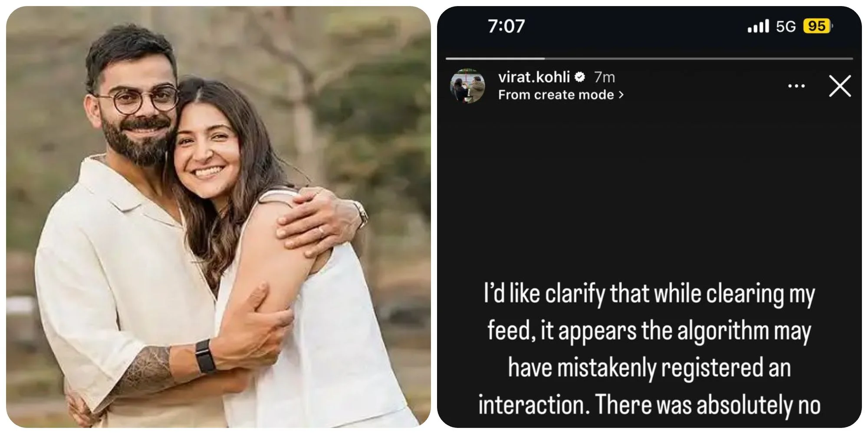Close the story with the X icon

(x=840, y=86)
